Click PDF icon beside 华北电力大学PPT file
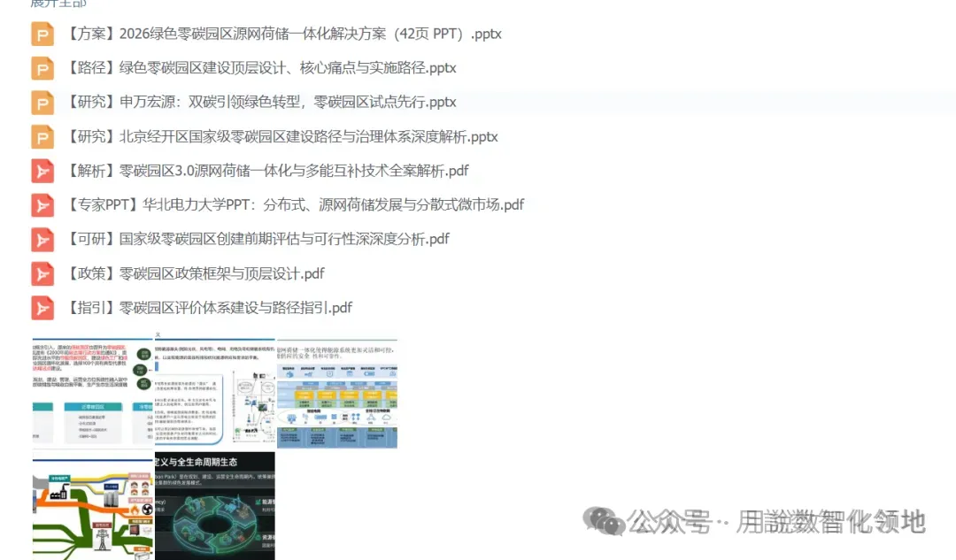Image resolution: width=956 pixels, height=560 pixels. 42,205
